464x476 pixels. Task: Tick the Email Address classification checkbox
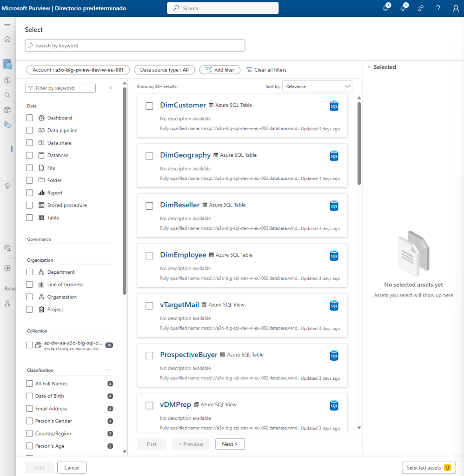tap(30, 409)
